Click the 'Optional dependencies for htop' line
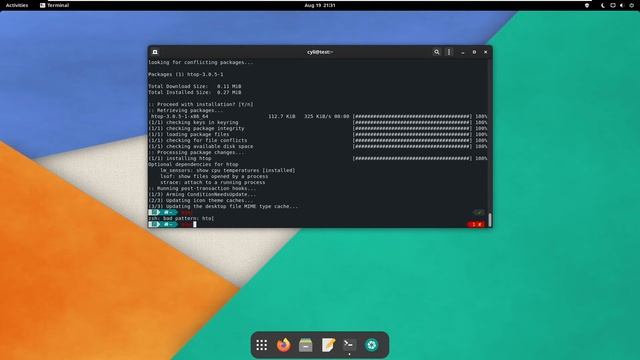640x360 pixels. (193, 164)
